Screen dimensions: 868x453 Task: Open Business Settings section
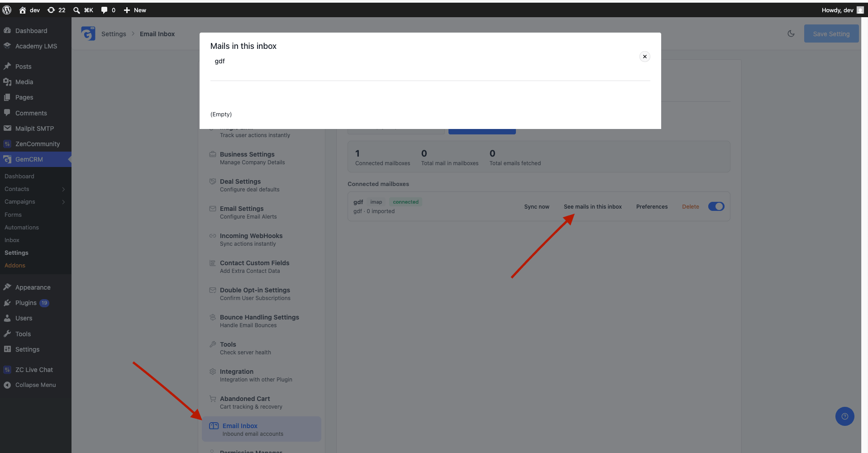click(x=262, y=158)
